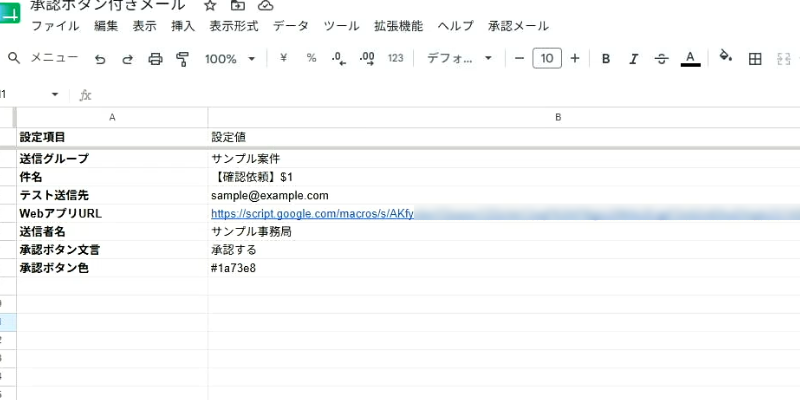Select the WebアプリURL cell
Image resolution: width=800 pixels, height=400 pixels.
(112, 214)
